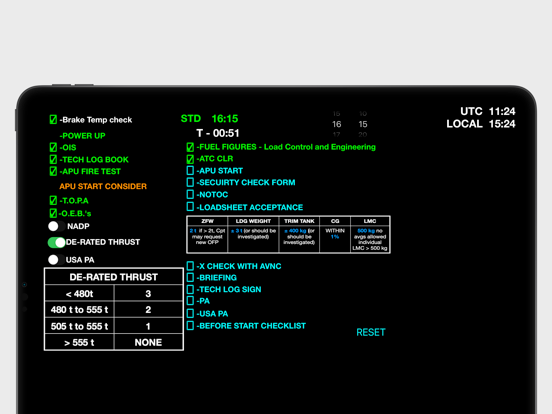Screen dimensions: 552x414
Task: Enable the NADP switch
Action: click(x=57, y=226)
